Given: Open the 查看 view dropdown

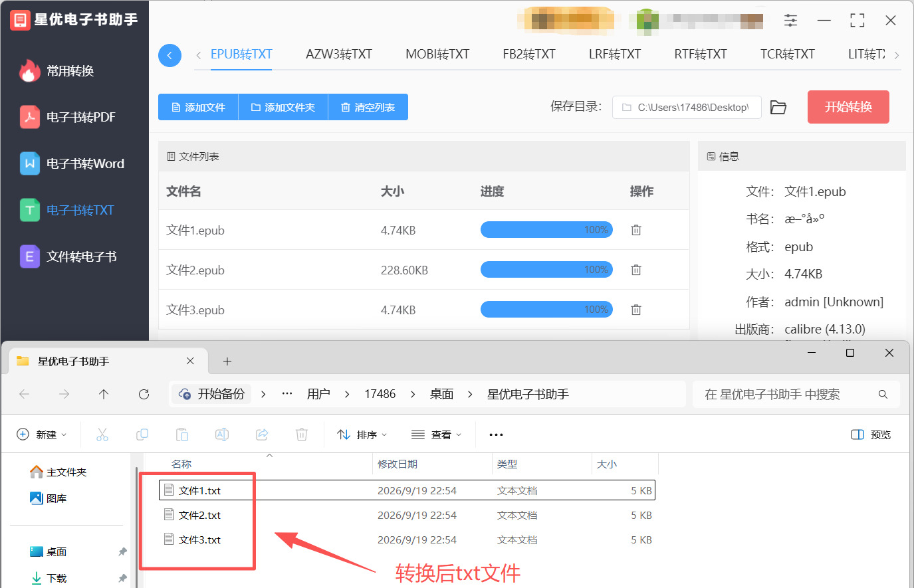Looking at the screenshot, I should (436, 435).
